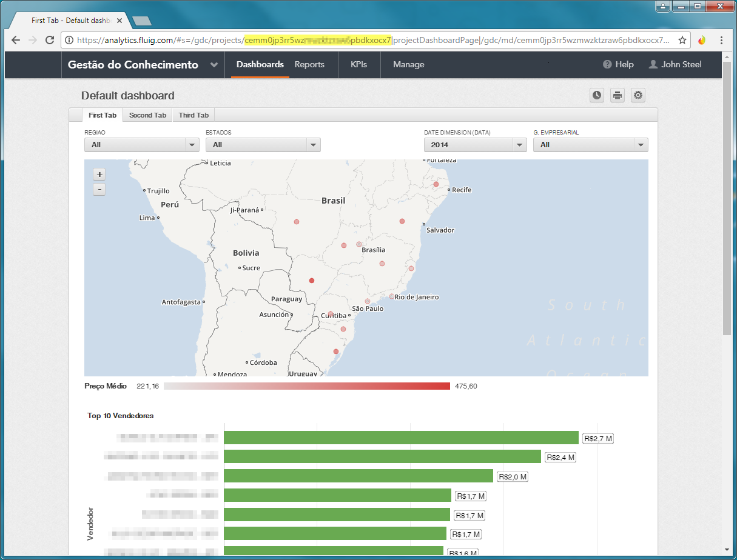Click the clock scheduled email icon
Viewport: 737px width, 560px height.
coord(597,95)
